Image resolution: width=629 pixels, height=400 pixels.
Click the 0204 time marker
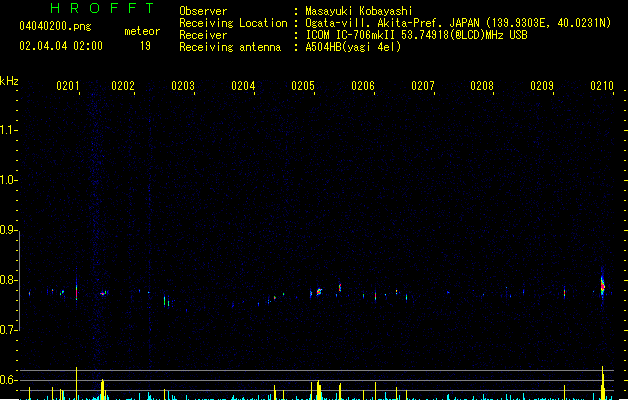[243, 86]
